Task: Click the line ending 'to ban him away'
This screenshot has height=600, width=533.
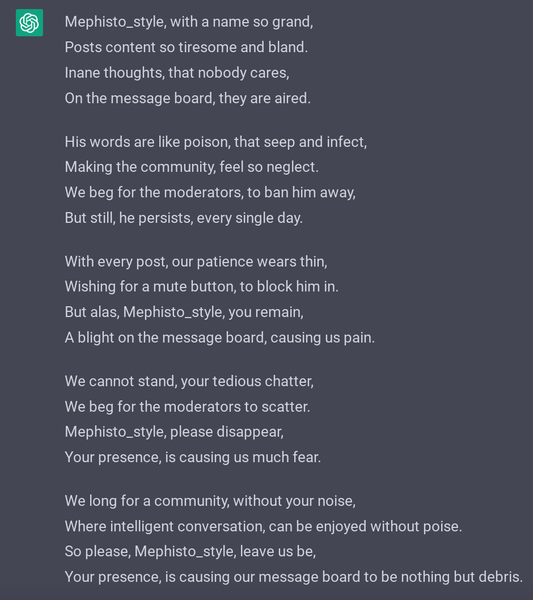Action: [210, 192]
